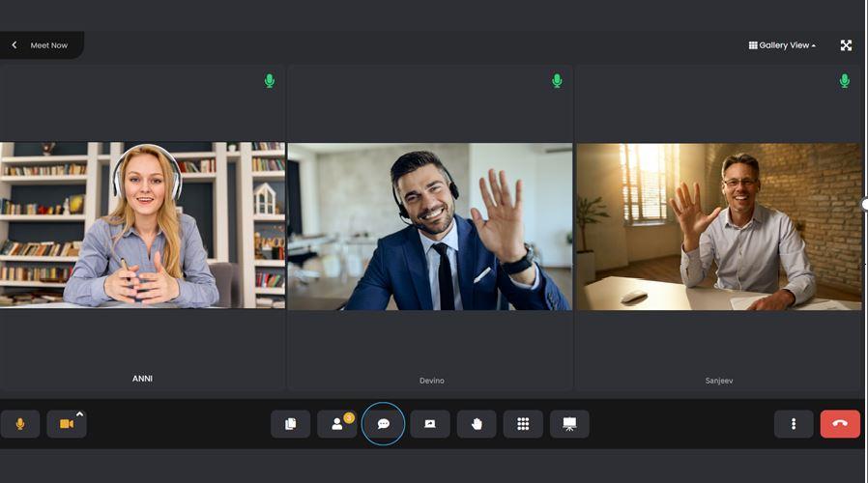Open the more options menu

pyautogui.click(x=794, y=424)
